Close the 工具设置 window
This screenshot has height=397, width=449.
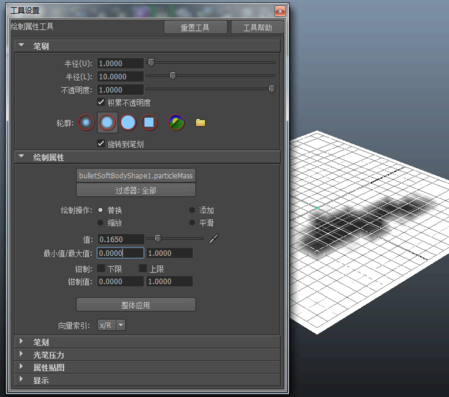pos(280,11)
